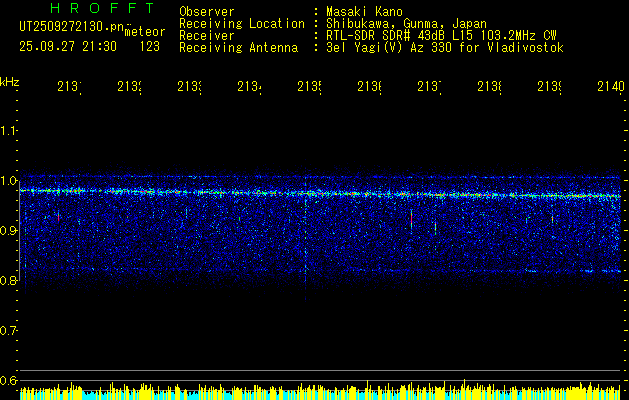Click the 0.8 frequency axis label
The width and height of the screenshot is (629, 400).
8,280
